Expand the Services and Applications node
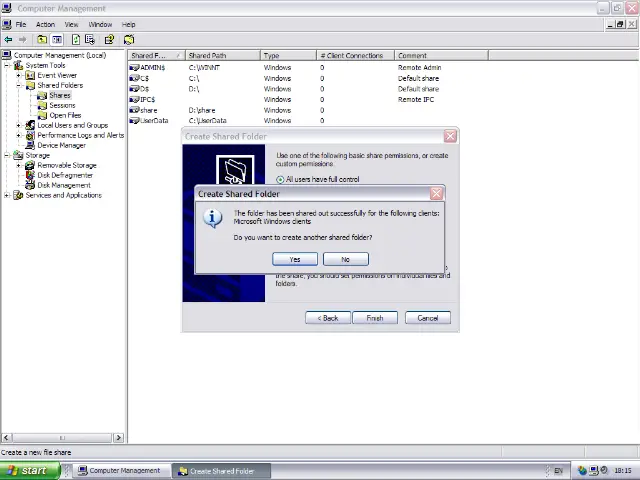 click(7, 195)
